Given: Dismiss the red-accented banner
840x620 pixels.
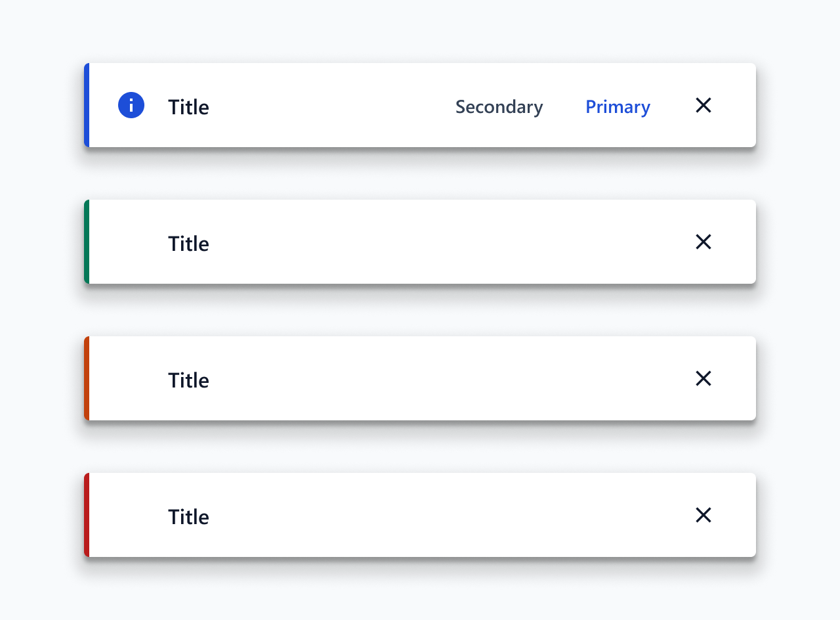Looking at the screenshot, I should pyautogui.click(x=703, y=515).
